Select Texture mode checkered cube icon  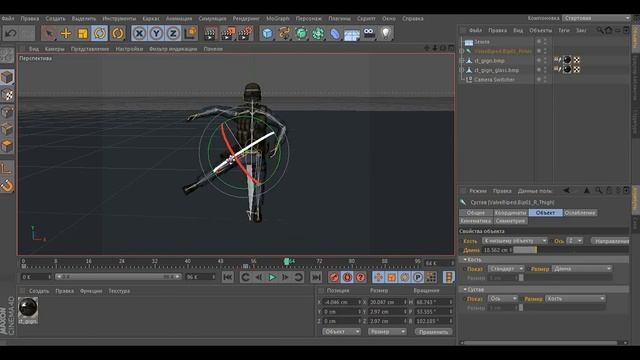click(x=7, y=95)
